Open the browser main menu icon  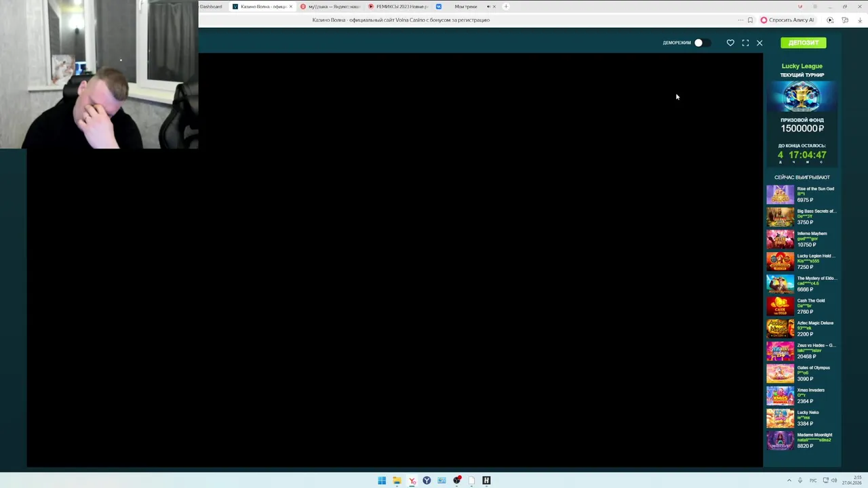[x=815, y=7]
